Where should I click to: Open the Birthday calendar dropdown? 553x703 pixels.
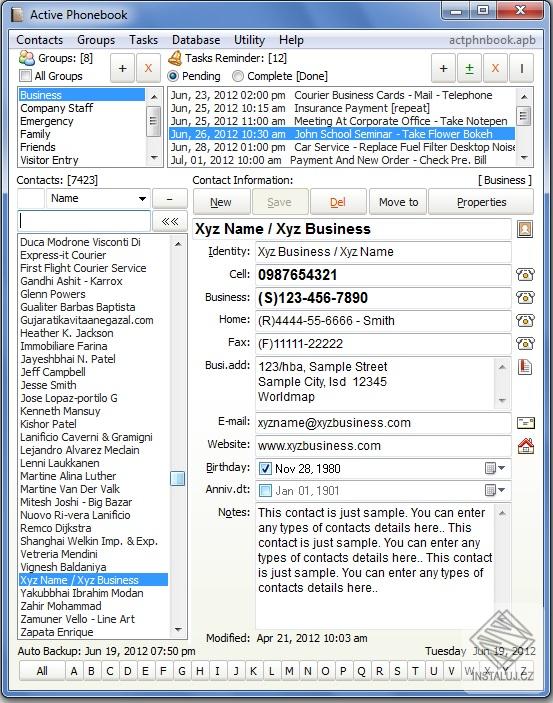click(495, 468)
